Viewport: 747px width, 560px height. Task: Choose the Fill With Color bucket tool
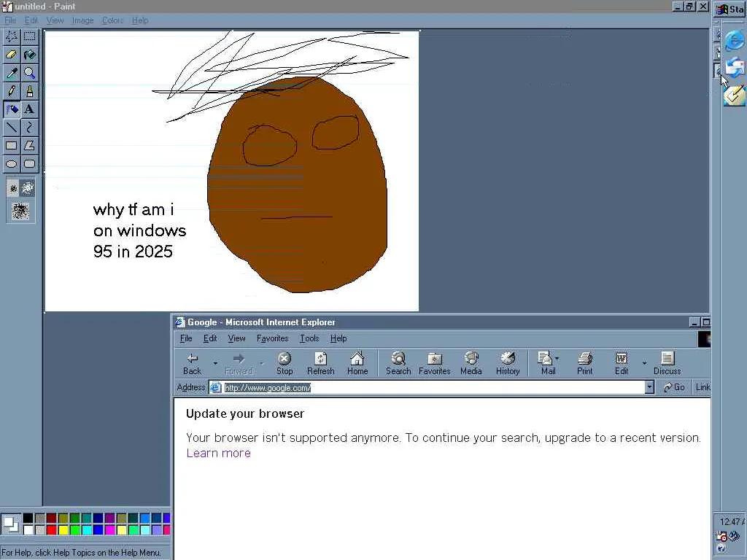29,55
